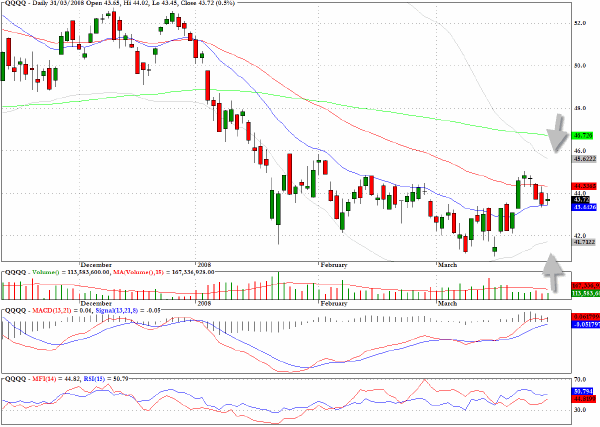
Task: Click the green 46.726 moving average price tag
Action: (582, 135)
